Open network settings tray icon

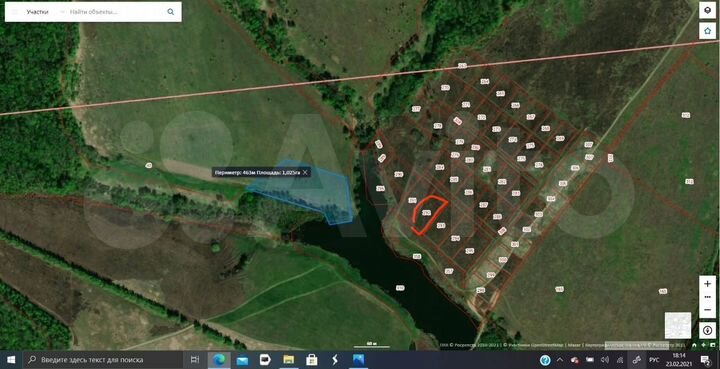click(620, 360)
